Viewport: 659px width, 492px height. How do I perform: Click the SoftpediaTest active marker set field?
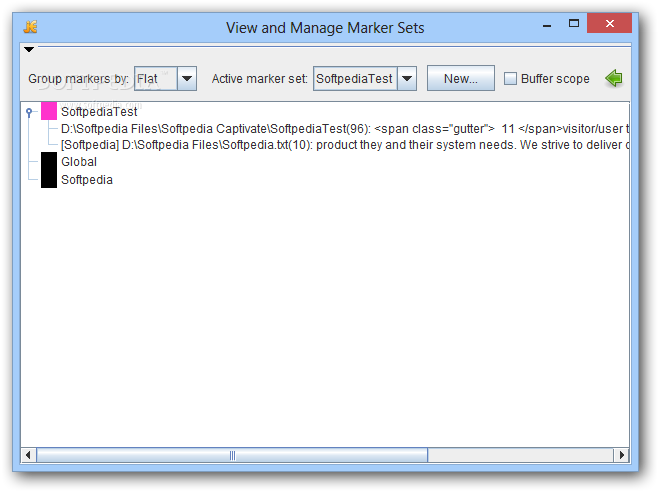point(355,79)
